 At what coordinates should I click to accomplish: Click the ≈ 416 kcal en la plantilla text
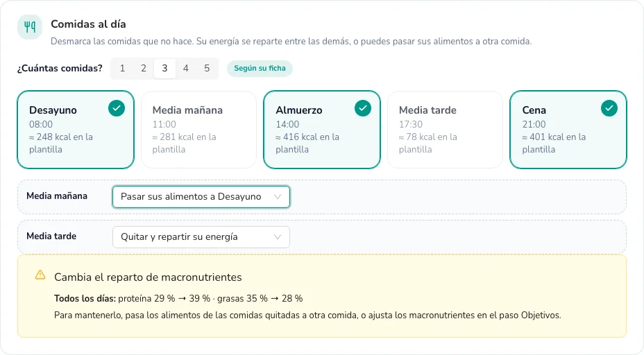click(307, 144)
